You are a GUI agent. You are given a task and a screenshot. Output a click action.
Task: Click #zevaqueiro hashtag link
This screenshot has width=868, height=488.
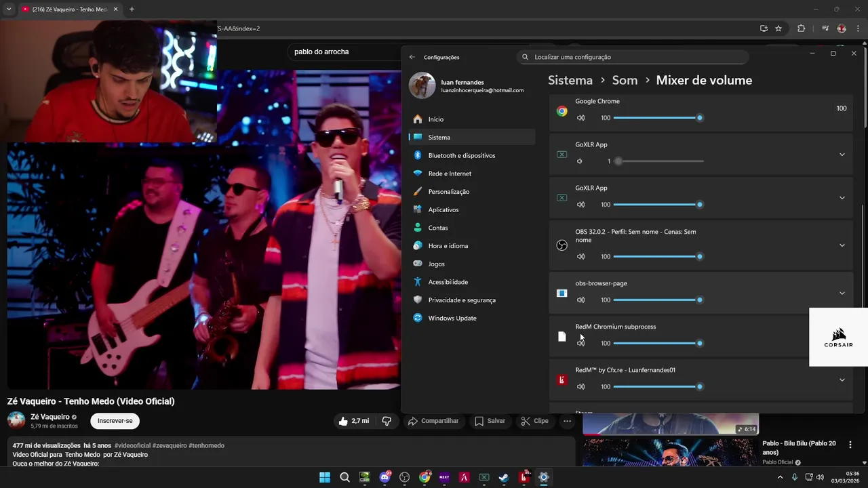169,445
